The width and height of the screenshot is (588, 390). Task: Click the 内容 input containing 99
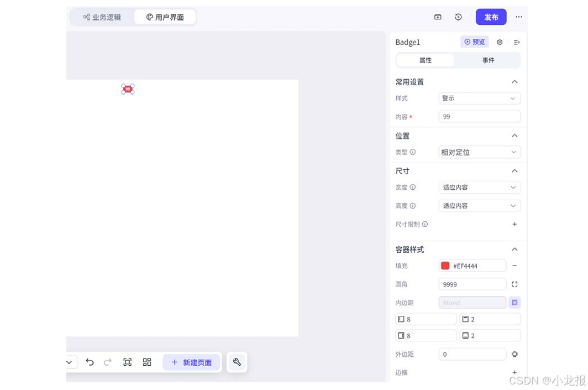[x=479, y=116]
